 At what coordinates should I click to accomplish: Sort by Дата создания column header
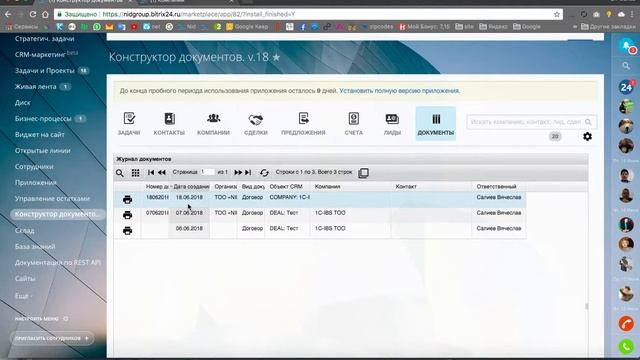pos(190,187)
